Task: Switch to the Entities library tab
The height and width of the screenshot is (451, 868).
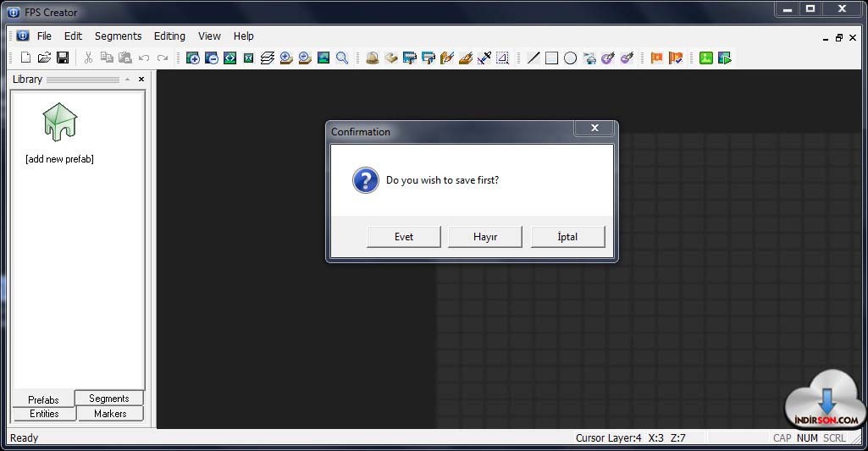Action: click(44, 414)
